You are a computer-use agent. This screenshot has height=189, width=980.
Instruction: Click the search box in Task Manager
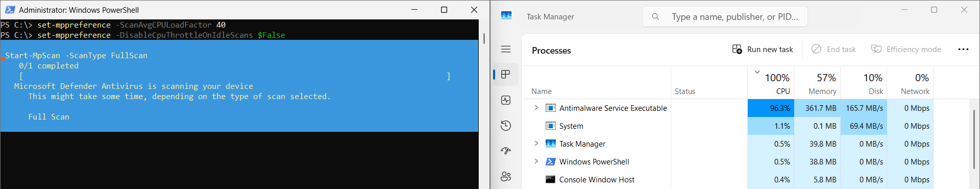pyautogui.click(x=725, y=17)
